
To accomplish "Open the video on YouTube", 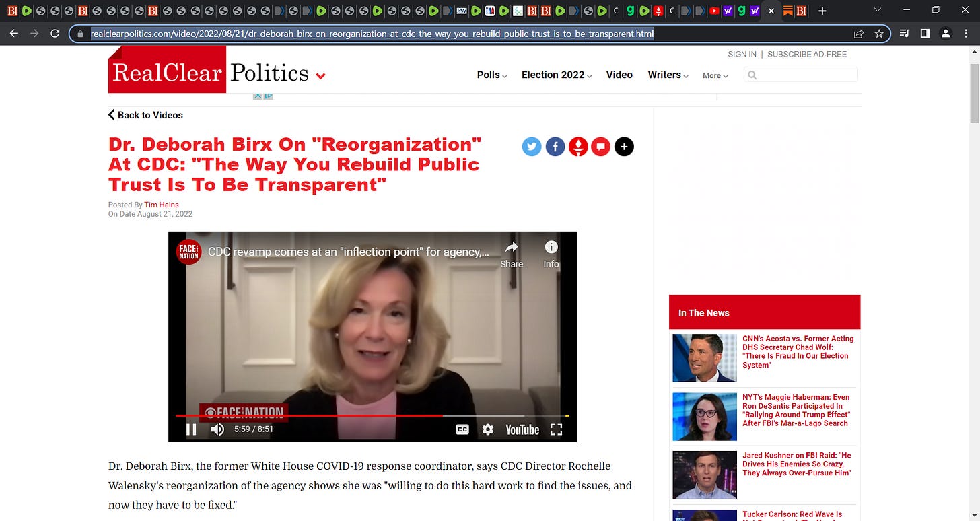I will [522, 429].
